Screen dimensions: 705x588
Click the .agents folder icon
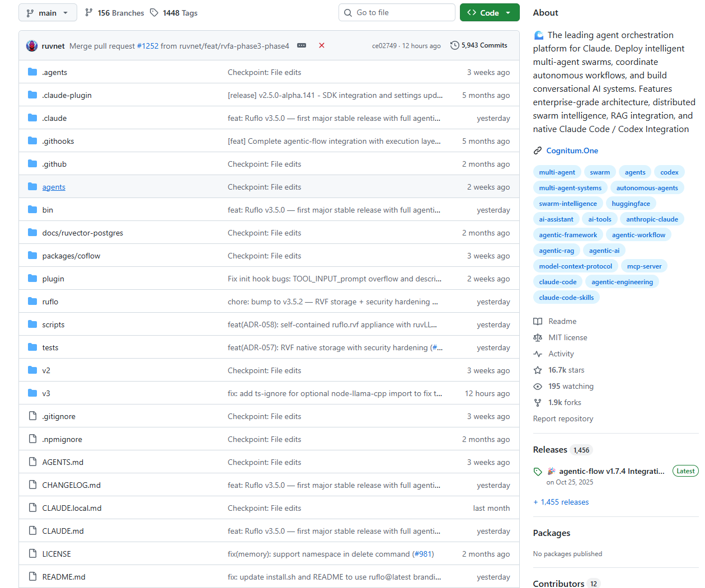pos(32,72)
